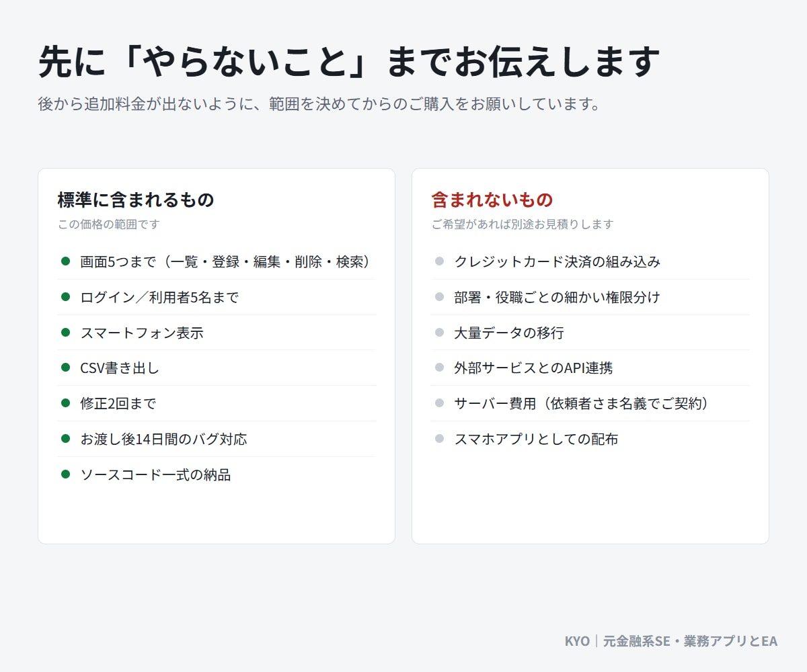
Task: Click the 修正2回まで list item
Action: click(x=217, y=403)
